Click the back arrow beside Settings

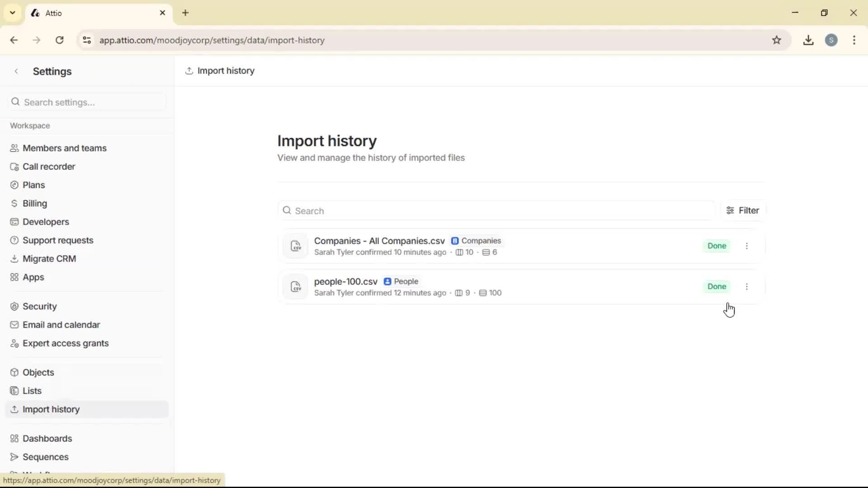16,71
